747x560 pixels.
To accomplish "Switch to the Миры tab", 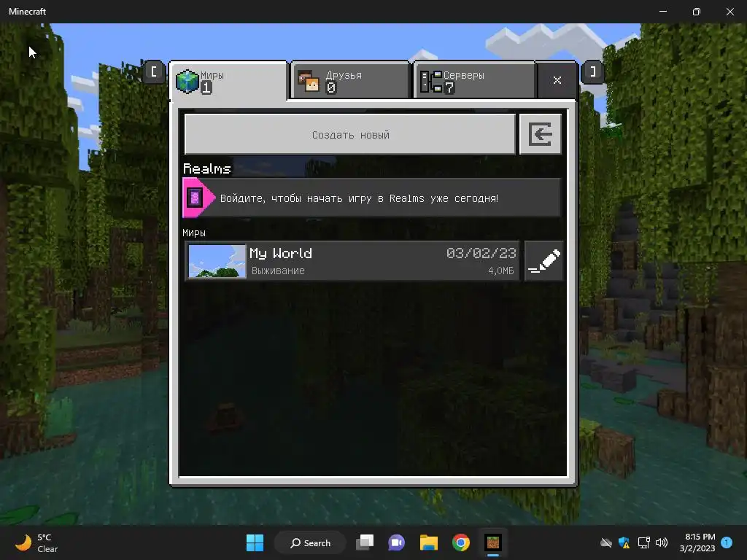I will click(229, 81).
